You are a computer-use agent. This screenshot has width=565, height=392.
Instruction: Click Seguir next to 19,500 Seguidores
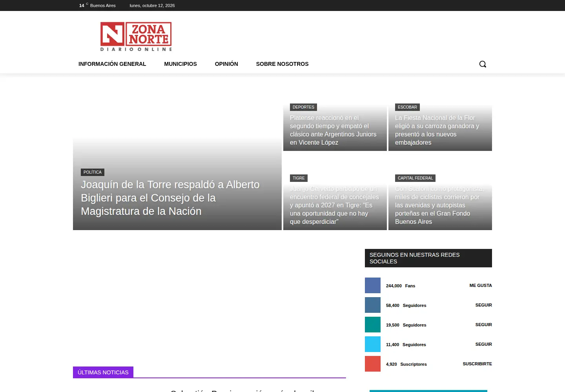[483, 325]
